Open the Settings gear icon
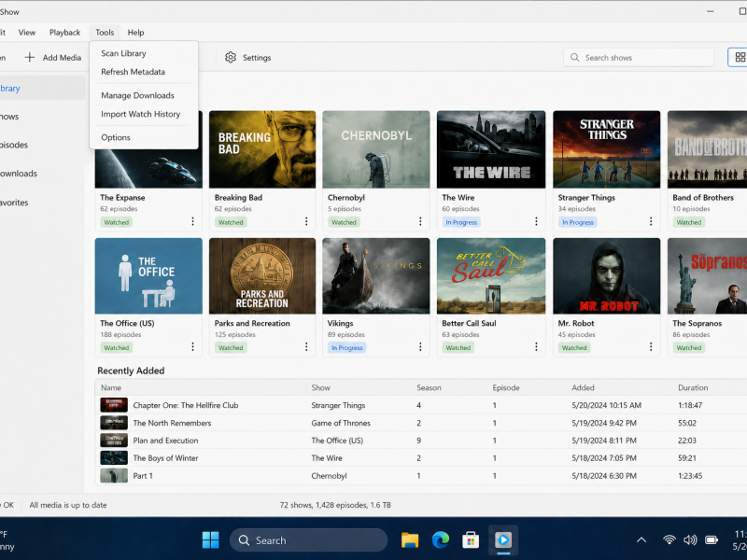The image size is (747, 560). coord(231,57)
